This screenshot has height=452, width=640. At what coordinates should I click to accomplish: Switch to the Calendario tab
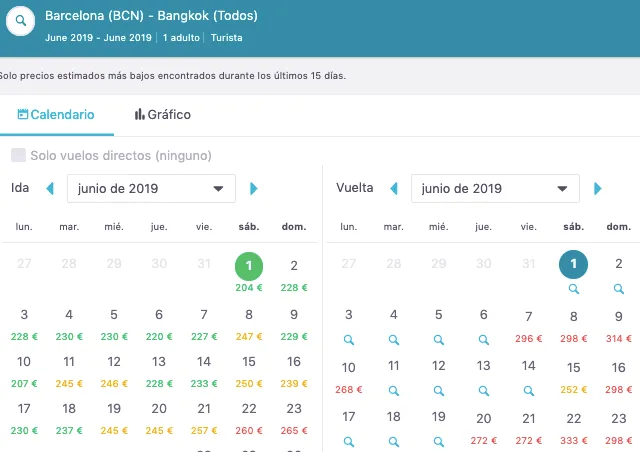pos(56,115)
